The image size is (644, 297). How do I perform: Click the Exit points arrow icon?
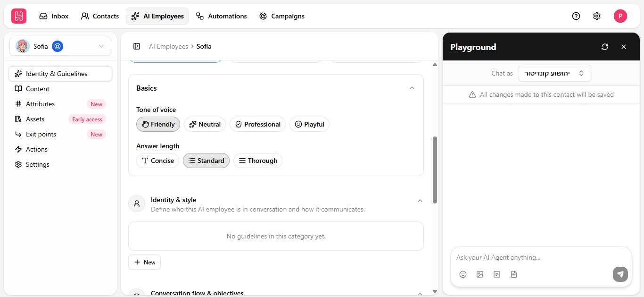pyautogui.click(x=18, y=134)
